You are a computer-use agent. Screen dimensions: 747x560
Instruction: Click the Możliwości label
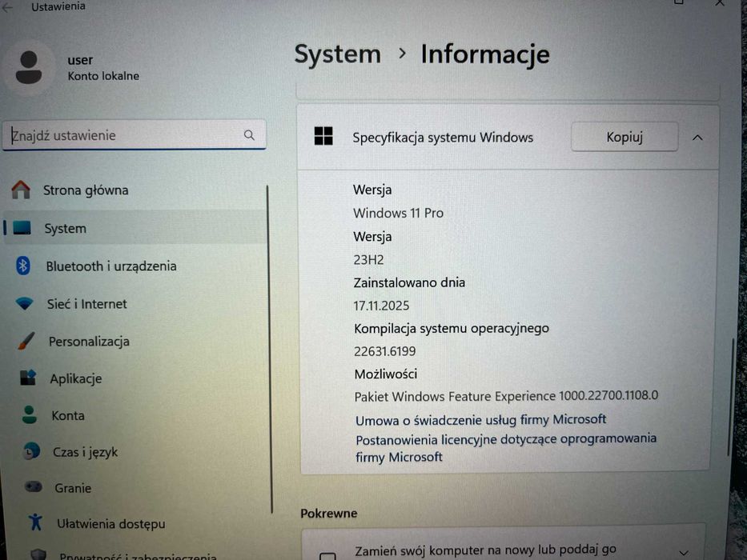point(385,374)
